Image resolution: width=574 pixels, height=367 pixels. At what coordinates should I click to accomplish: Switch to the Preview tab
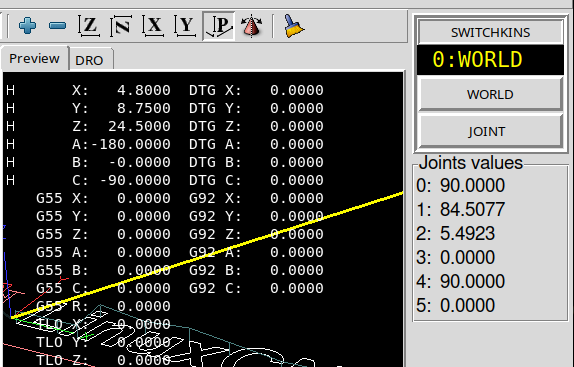[x=34, y=59]
